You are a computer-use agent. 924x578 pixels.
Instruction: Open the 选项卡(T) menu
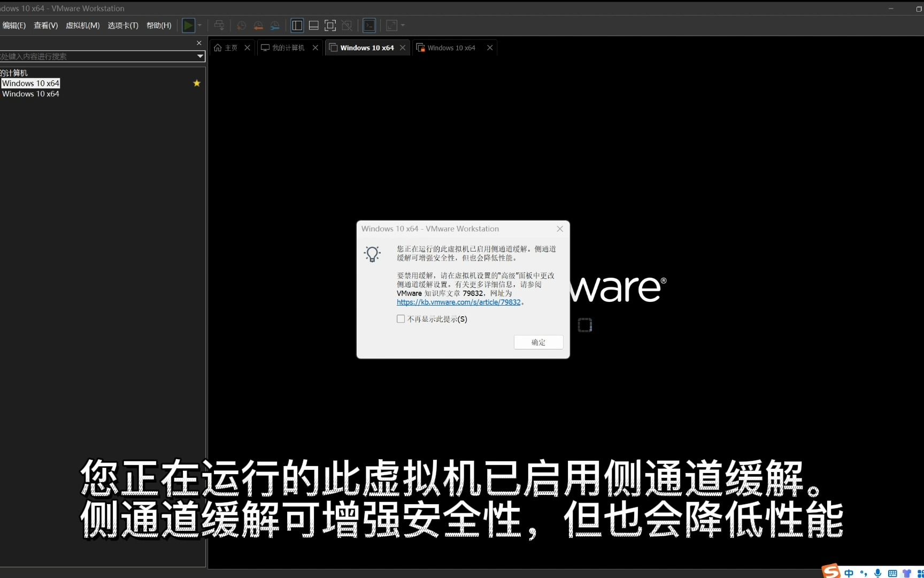click(x=123, y=25)
